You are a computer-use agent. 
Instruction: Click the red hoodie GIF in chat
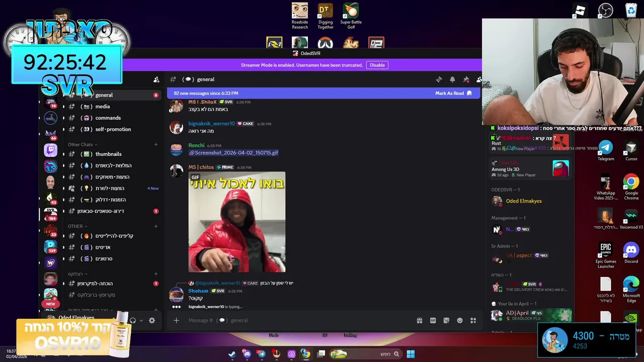pos(237,222)
